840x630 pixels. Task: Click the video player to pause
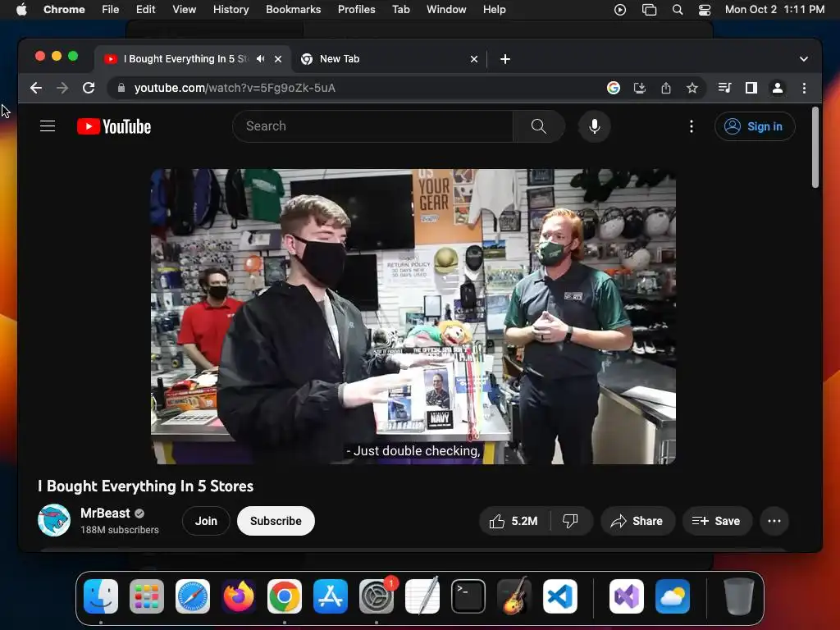click(x=413, y=317)
